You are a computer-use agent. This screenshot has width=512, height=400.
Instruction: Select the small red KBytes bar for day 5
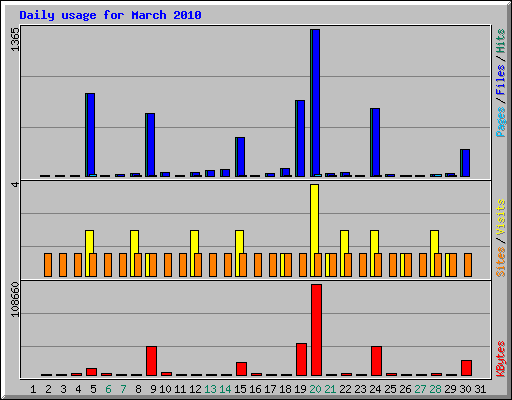pos(91,372)
